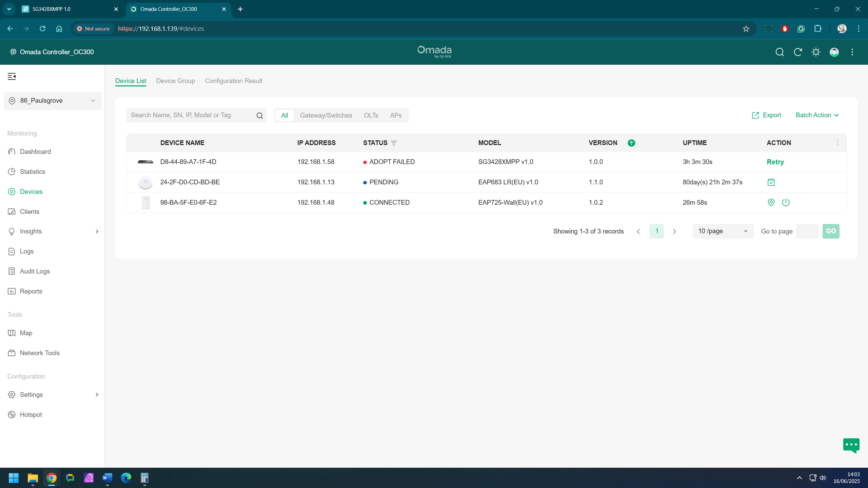Filter devices by APs
This screenshot has height=488, width=868.
tap(396, 116)
